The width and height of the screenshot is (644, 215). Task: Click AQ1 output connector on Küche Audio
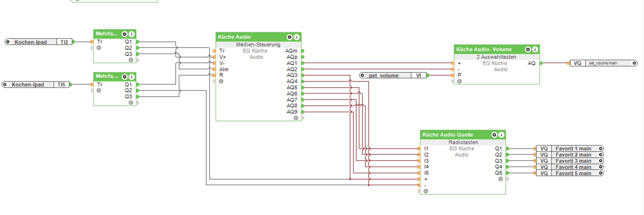click(x=302, y=63)
